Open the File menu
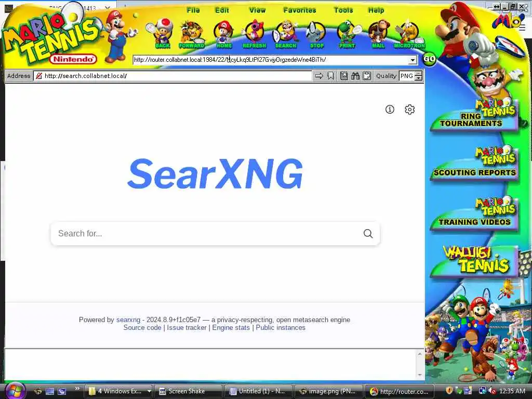This screenshot has width=532, height=399. [193, 10]
